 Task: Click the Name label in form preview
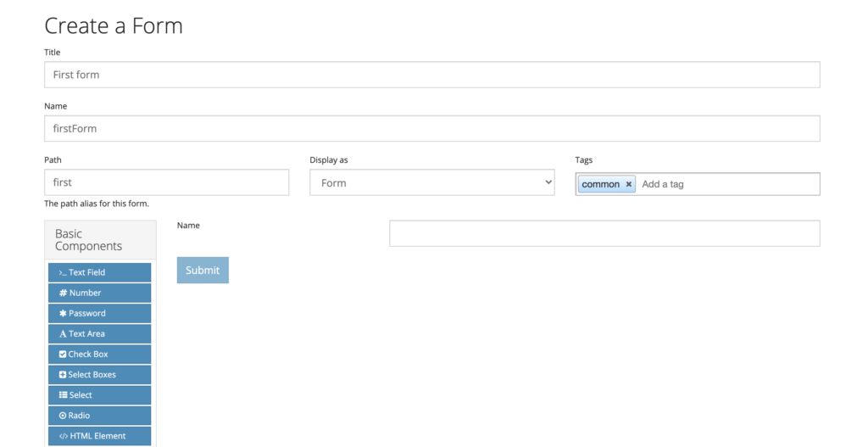click(x=188, y=226)
